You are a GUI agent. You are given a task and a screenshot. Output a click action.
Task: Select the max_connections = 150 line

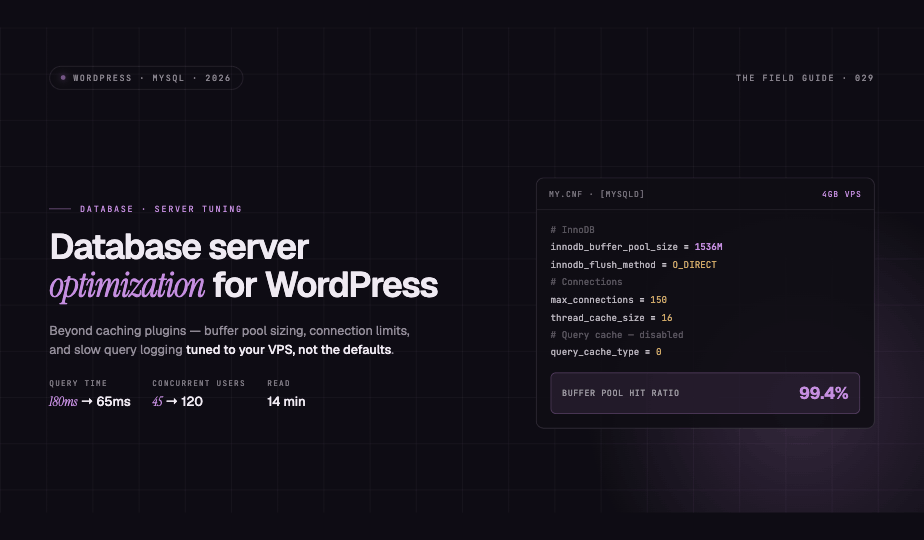point(609,299)
